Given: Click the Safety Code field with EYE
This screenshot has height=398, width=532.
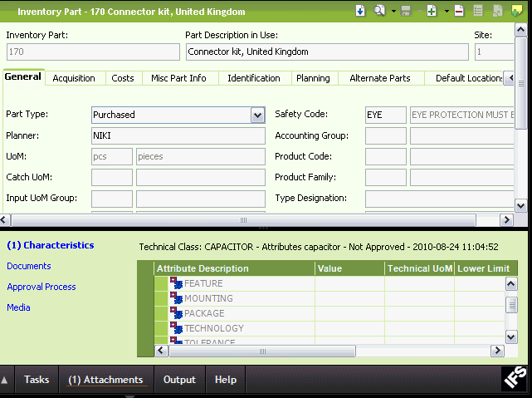Looking at the screenshot, I should pyautogui.click(x=385, y=115).
